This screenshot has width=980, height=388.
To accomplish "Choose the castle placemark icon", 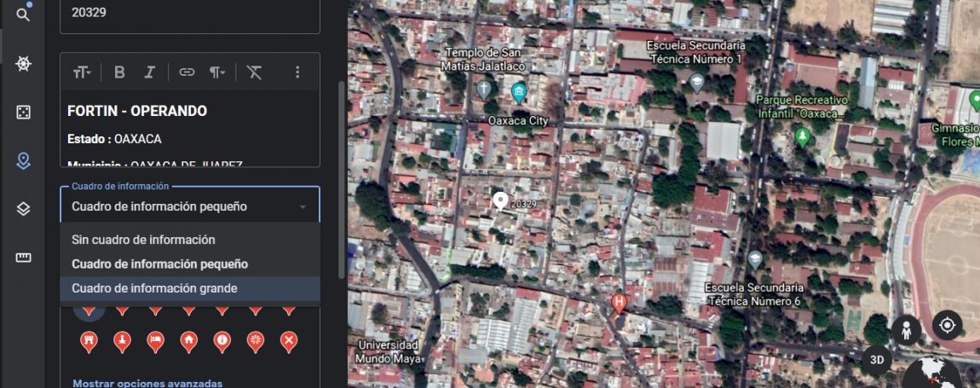I will (x=89, y=342).
